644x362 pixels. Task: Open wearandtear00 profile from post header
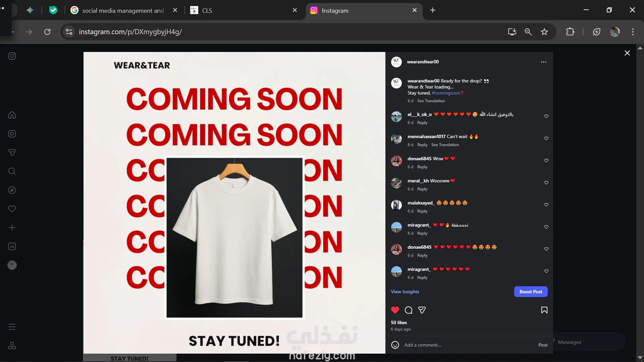pos(423,62)
